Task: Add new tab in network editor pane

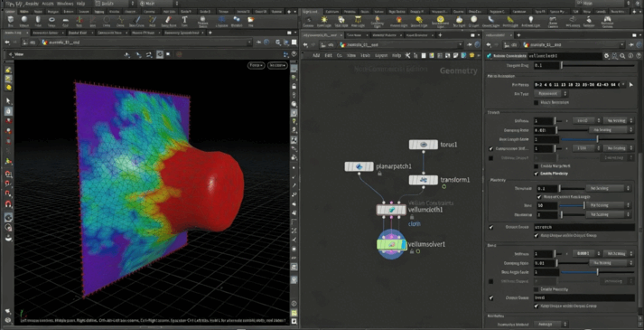Action: pos(440,35)
